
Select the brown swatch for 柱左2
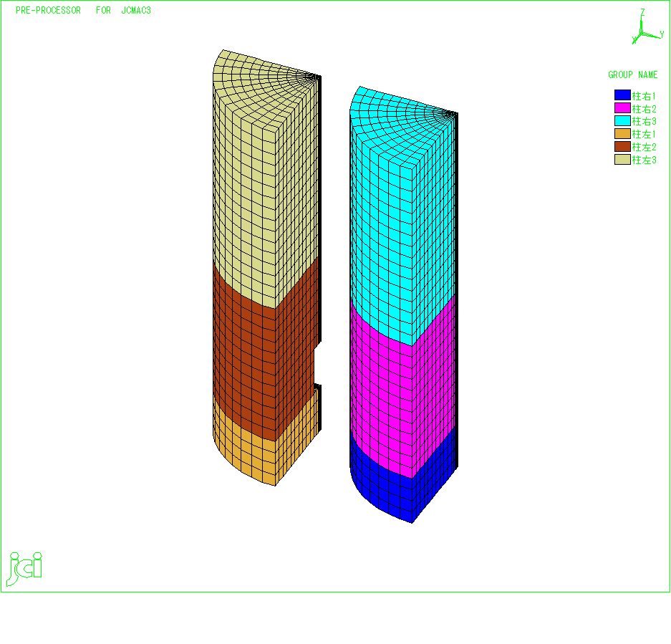[622, 146]
